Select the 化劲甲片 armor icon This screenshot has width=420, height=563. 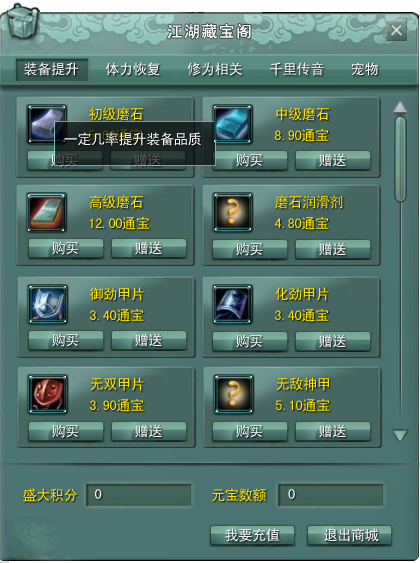pyautogui.click(x=233, y=304)
